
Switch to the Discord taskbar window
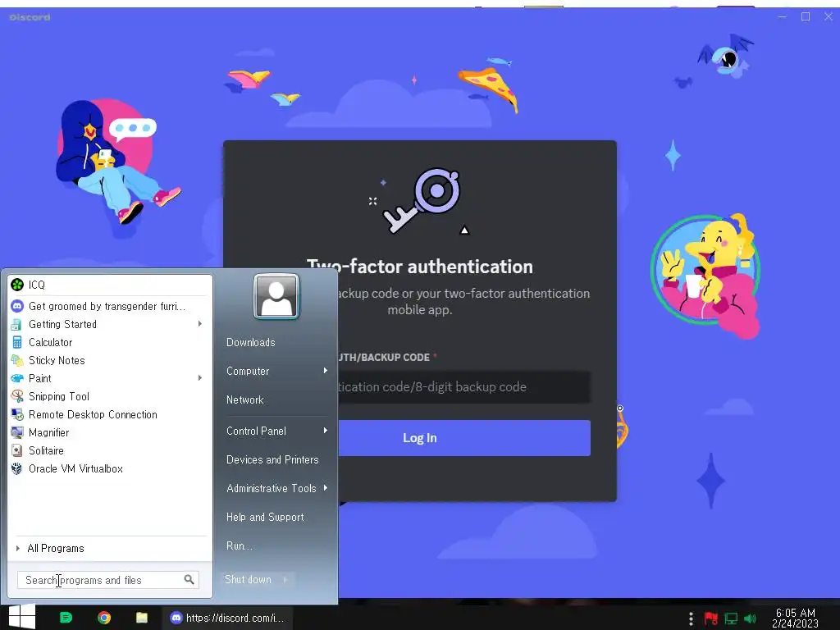click(228, 618)
